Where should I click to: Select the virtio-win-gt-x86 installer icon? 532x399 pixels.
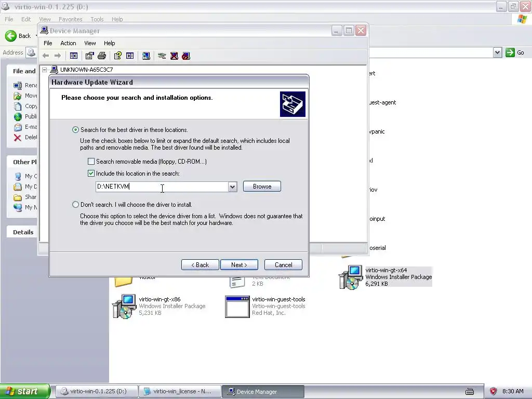(x=124, y=307)
